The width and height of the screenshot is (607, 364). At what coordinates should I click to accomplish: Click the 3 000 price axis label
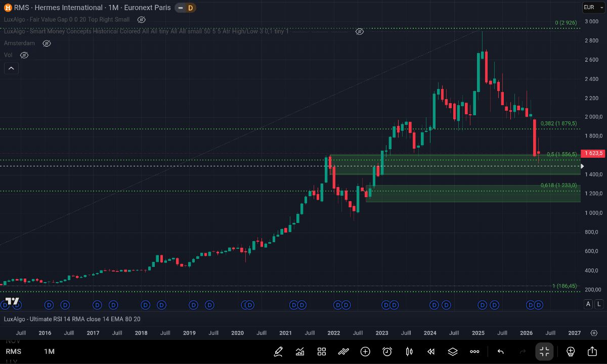tap(591, 21)
